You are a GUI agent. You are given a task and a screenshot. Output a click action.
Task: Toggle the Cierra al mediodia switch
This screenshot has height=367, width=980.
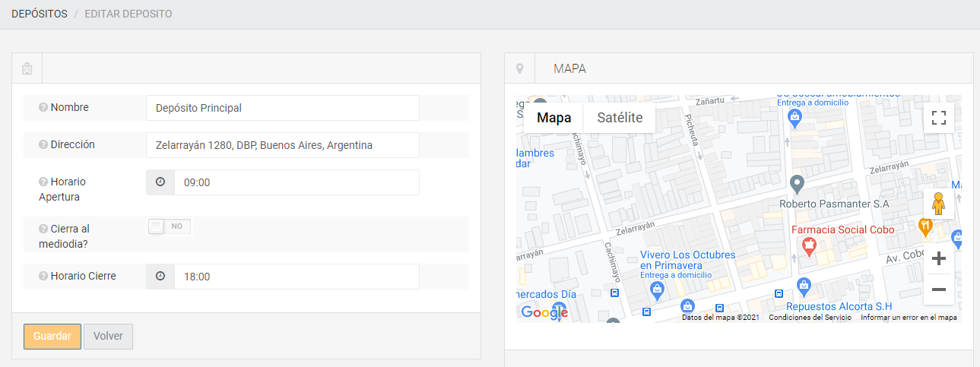pyautogui.click(x=169, y=226)
